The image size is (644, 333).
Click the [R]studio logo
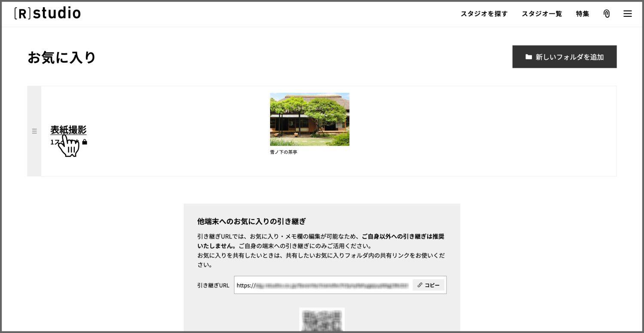tap(47, 13)
